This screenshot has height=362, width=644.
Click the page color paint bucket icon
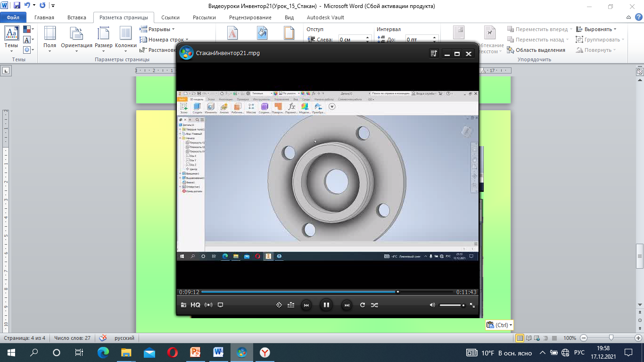pyautogui.click(x=262, y=34)
